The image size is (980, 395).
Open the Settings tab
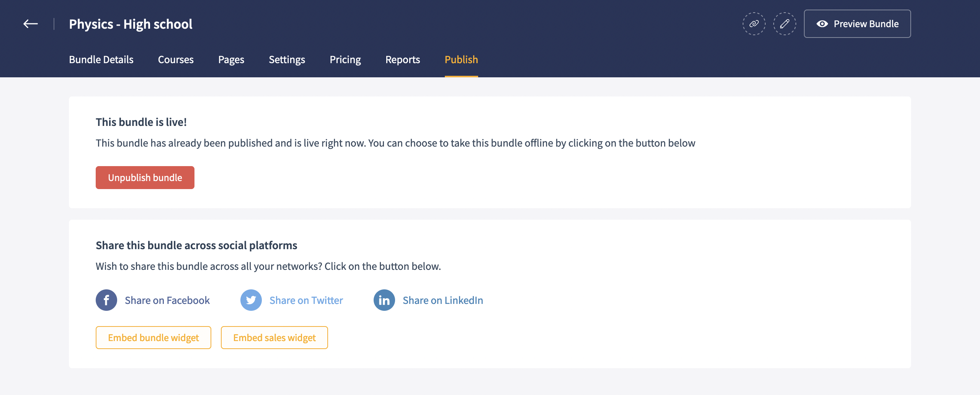[x=287, y=60]
